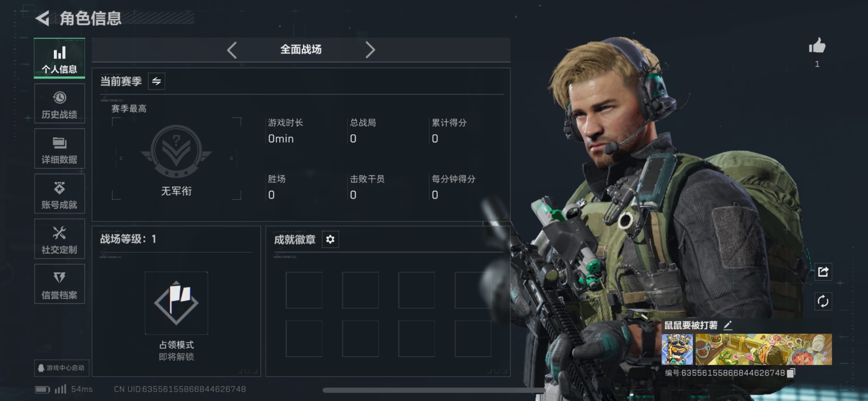Tap the thumbs-up like icon
The image size is (868, 401).
(x=817, y=46)
